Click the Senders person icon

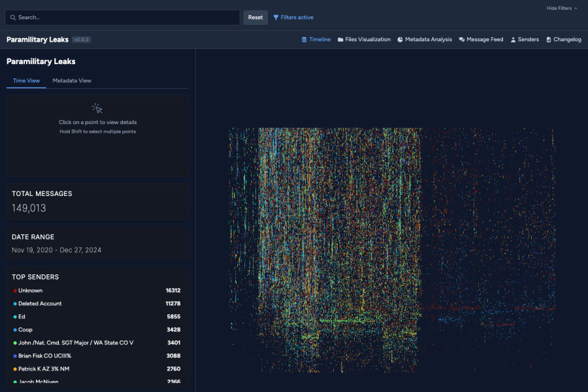(513, 39)
